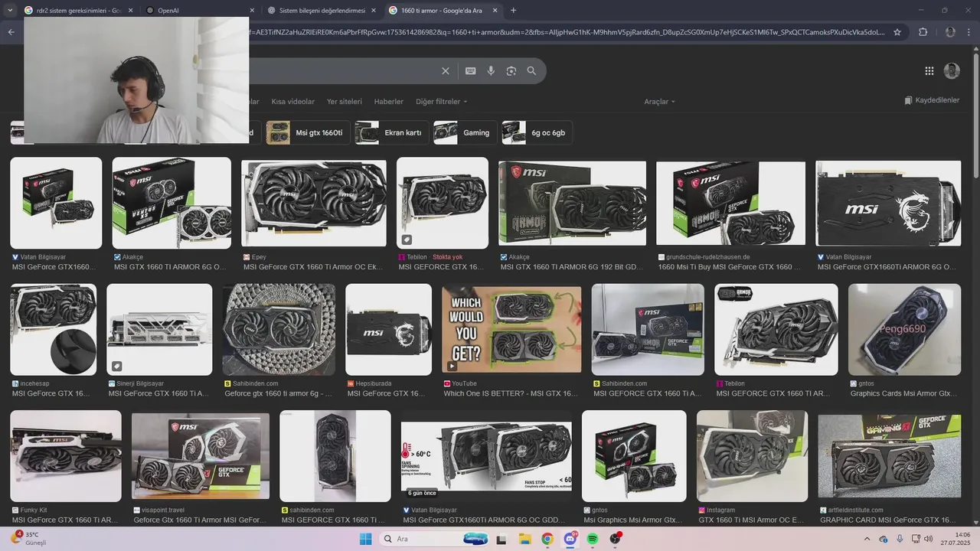Open the Peng6690 watermarked card image
This screenshot has height=551, width=980.
click(x=904, y=329)
